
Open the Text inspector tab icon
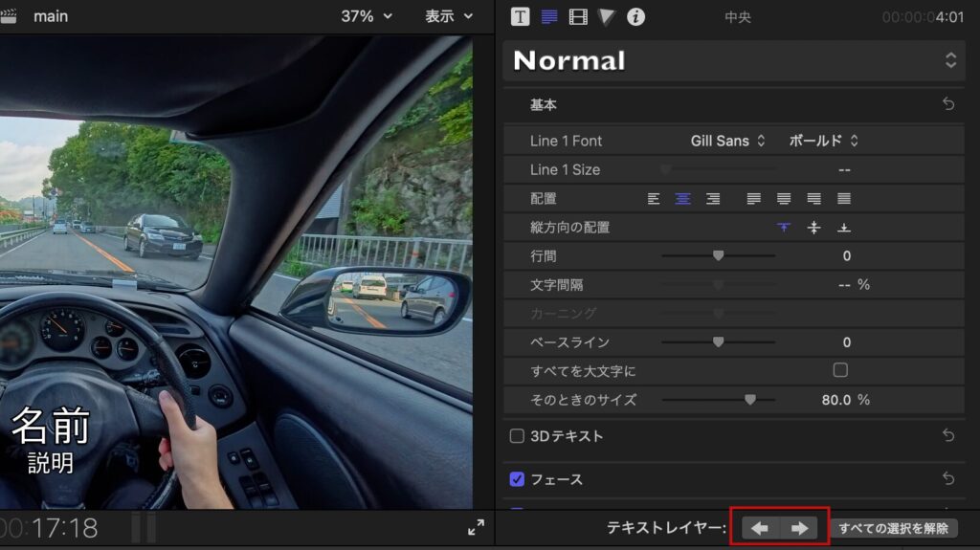click(520, 16)
